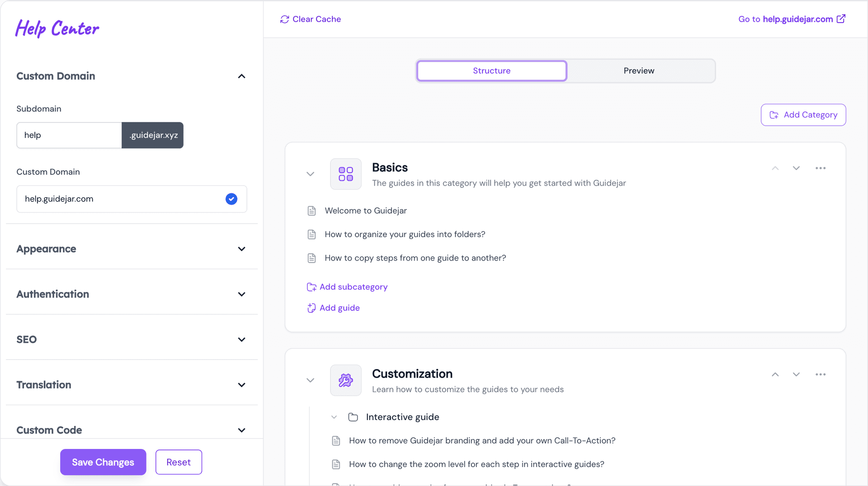Move the Basics category down
Screen dimensions: 868x486
tap(796, 168)
